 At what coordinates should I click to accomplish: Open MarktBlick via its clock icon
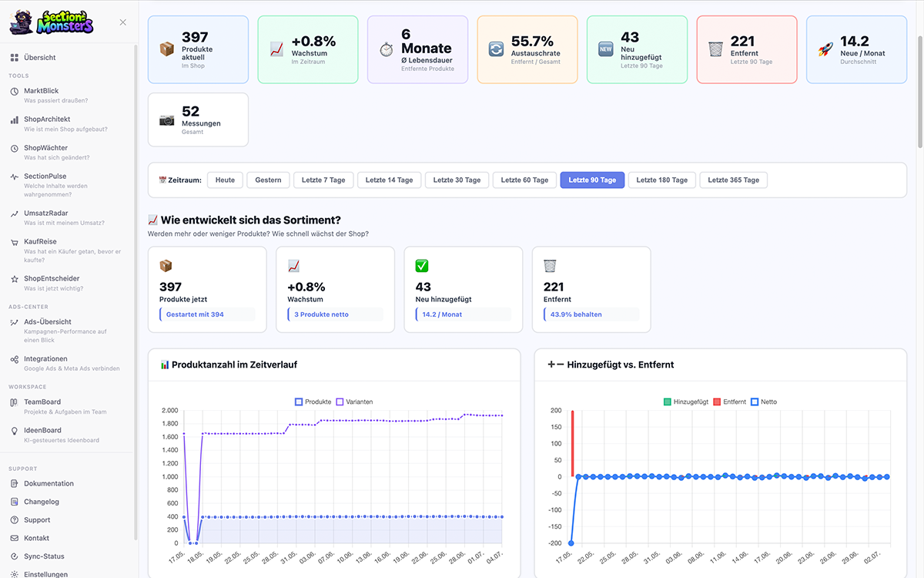tap(15, 91)
